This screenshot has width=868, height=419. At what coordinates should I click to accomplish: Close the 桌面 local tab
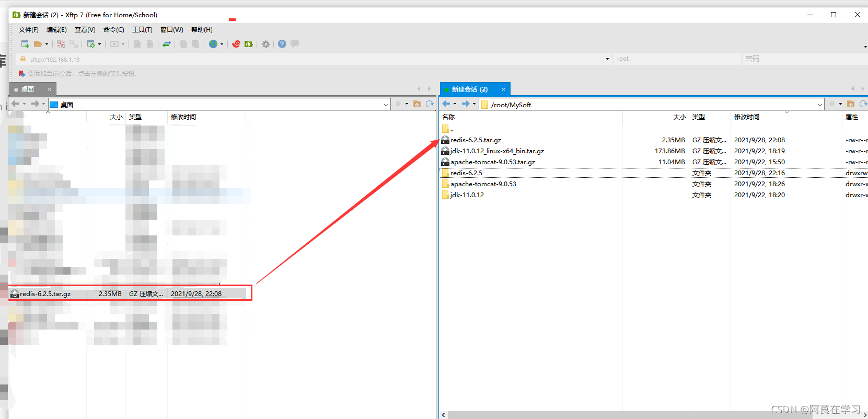click(50, 89)
